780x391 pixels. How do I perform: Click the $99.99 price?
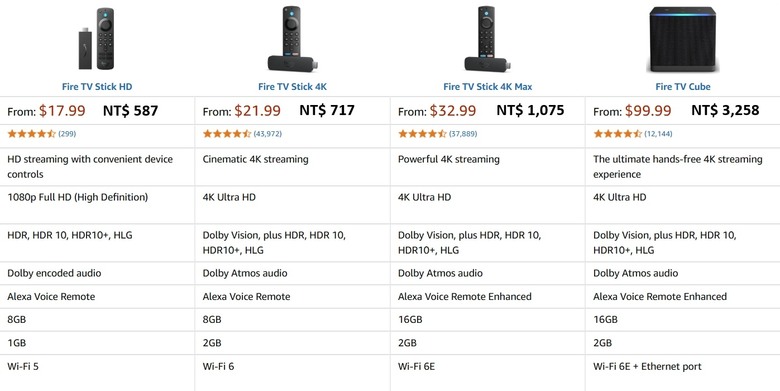point(648,110)
